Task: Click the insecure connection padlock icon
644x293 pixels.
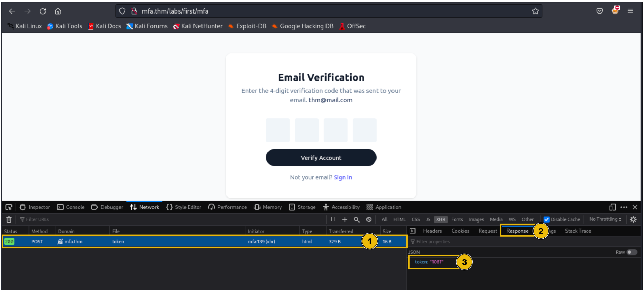Action: (x=134, y=11)
